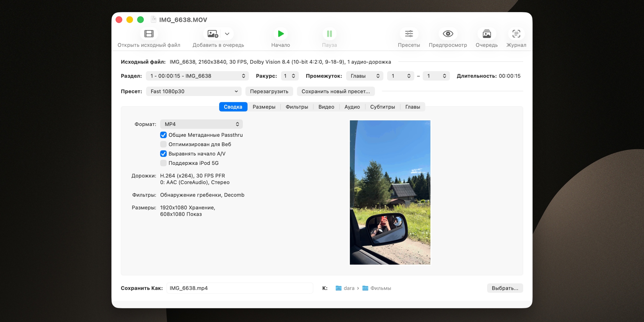Click the Выбрать destination button
The height and width of the screenshot is (322, 644).
[x=505, y=288]
